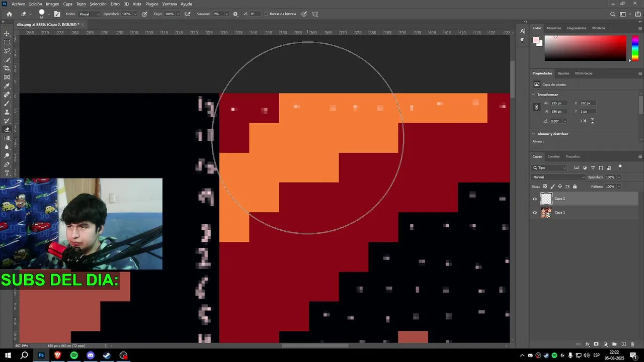
Task: Toggle lock transparent pixels
Action: coord(545,187)
